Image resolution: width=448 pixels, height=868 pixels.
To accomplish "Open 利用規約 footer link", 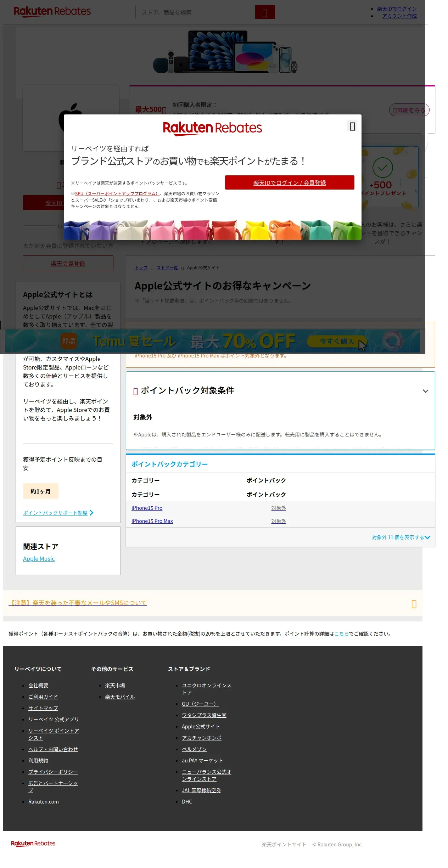I will pyautogui.click(x=38, y=761).
